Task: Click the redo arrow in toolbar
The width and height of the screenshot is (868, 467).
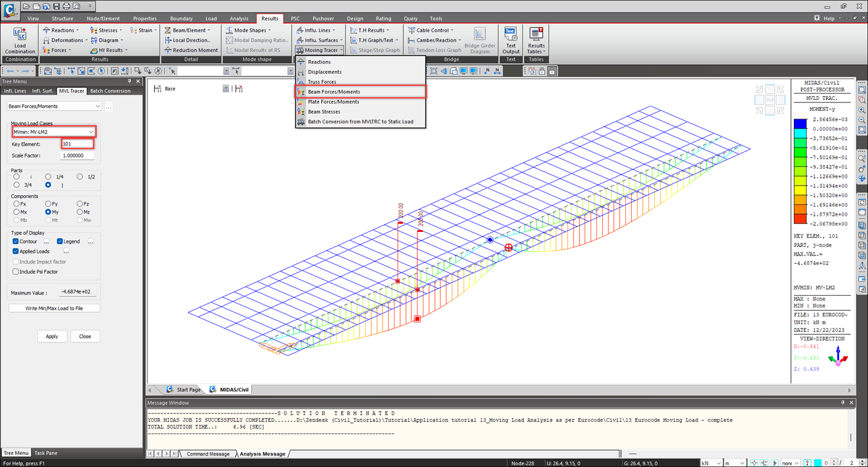Action: coord(25,71)
